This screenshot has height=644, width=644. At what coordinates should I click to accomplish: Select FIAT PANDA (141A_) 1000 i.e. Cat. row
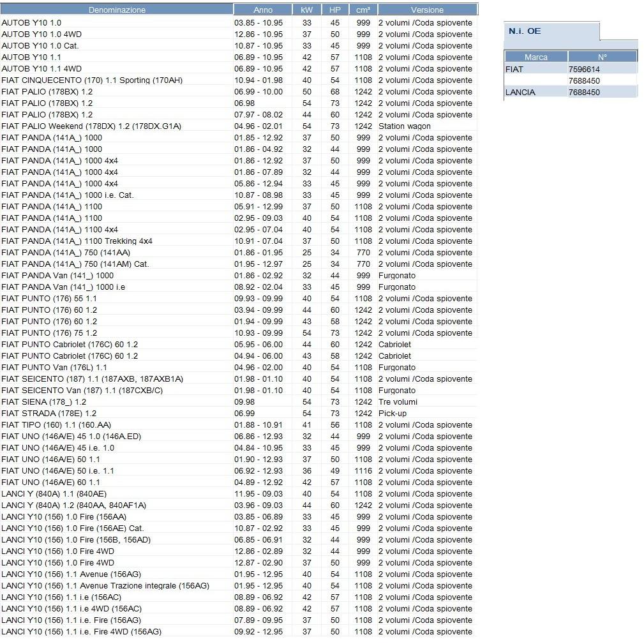tap(239, 195)
